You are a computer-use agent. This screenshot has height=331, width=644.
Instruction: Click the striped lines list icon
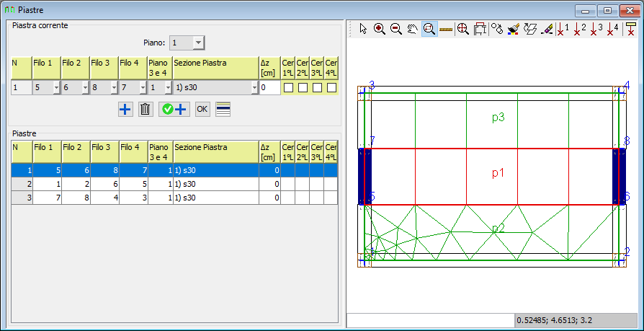(223, 110)
